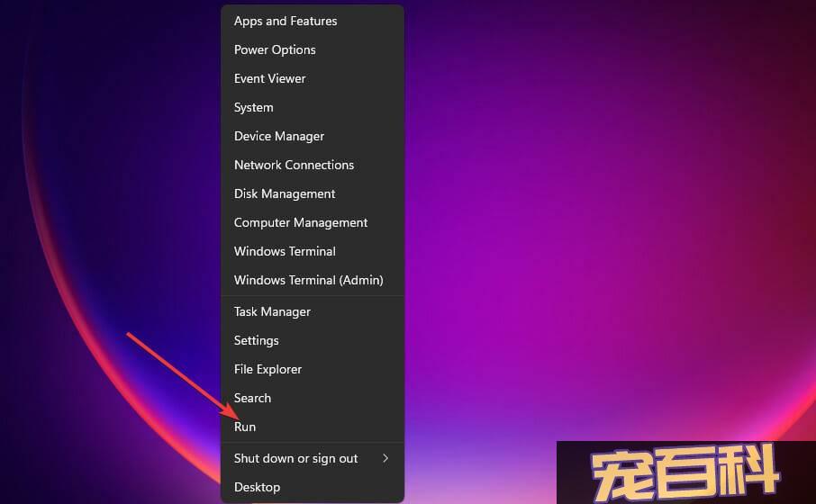
Task: Launch File Explorer entry
Action: point(313,369)
